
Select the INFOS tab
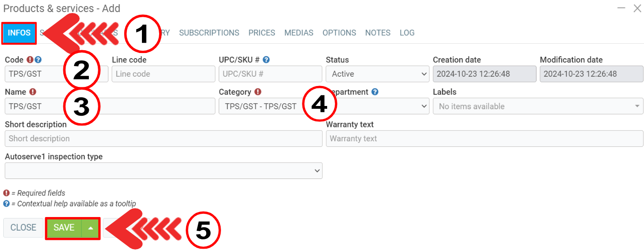tap(19, 33)
